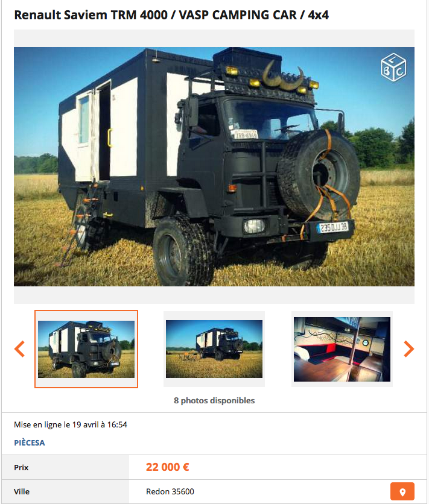Viewport: 429px width, 504px height.
Task: Click the main truck photo
Action: pyautogui.click(x=214, y=166)
